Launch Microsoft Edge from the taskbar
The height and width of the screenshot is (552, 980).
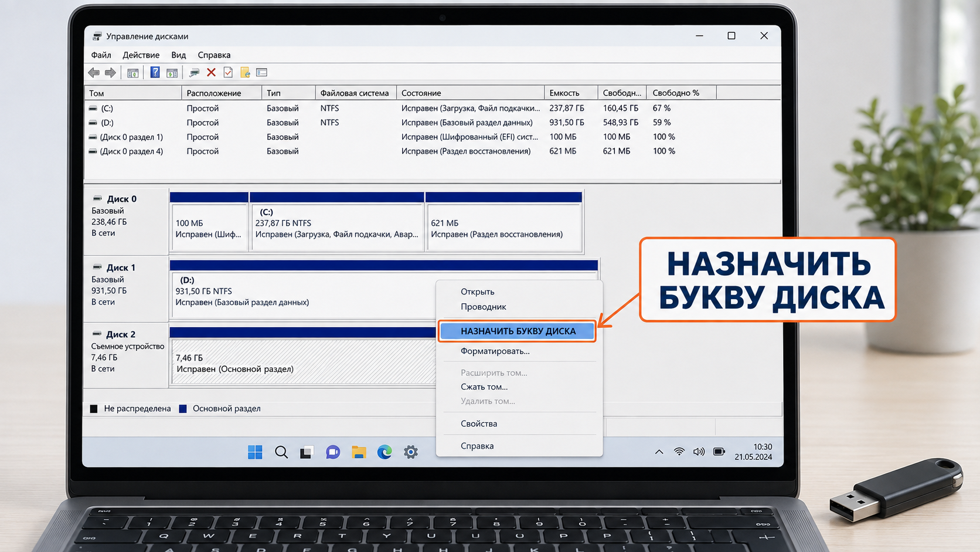click(384, 452)
